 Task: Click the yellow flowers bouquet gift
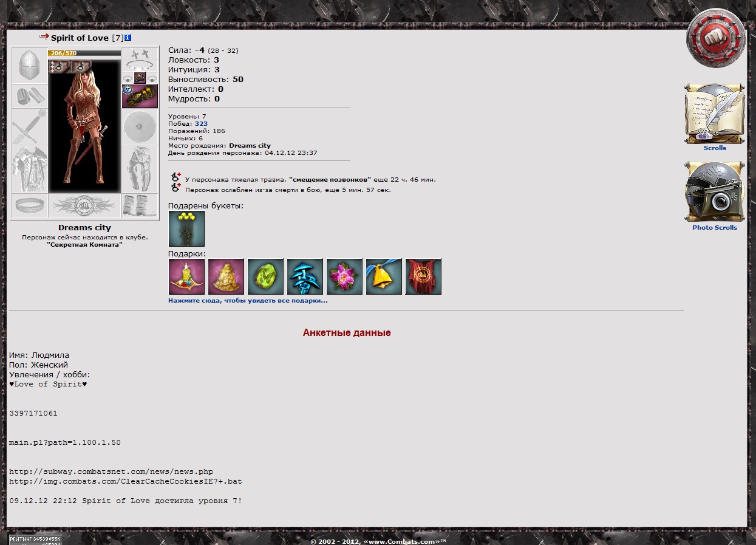point(186,228)
